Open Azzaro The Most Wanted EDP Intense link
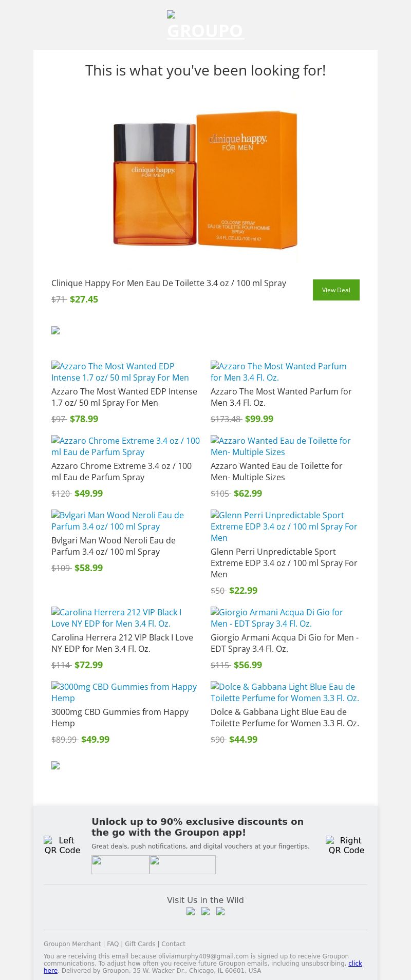The width and height of the screenshot is (411, 980). tap(120, 372)
